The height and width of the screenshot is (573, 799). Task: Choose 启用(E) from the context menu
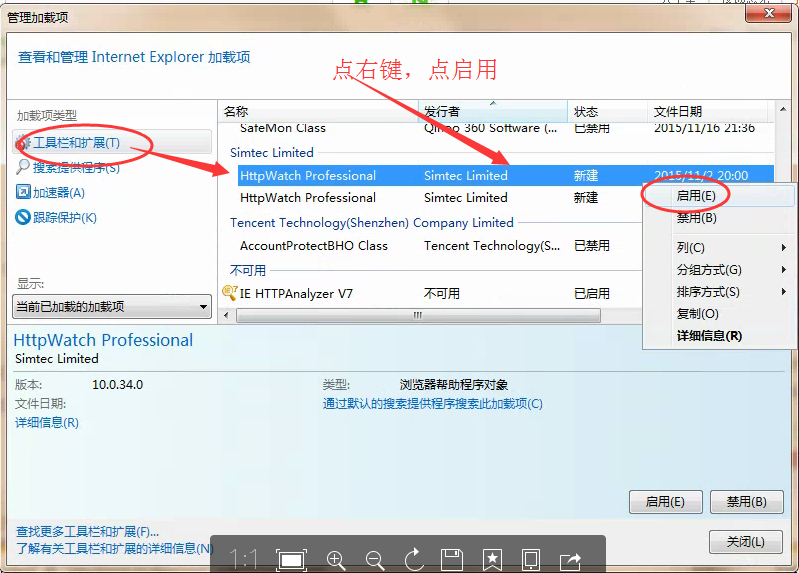pyautogui.click(x=696, y=196)
